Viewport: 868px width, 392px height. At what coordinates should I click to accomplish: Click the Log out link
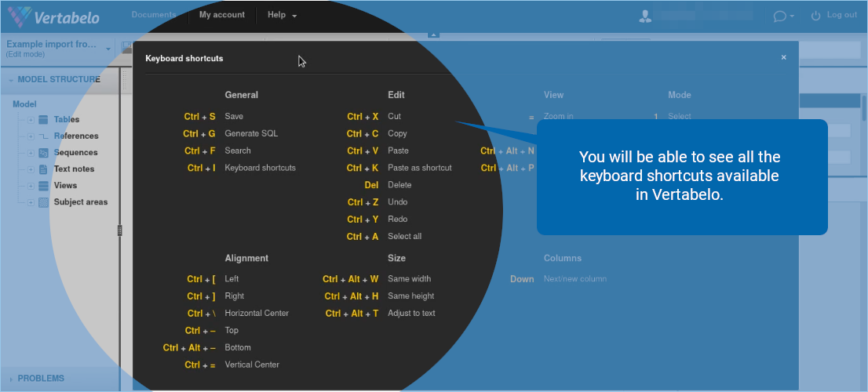point(842,15)
